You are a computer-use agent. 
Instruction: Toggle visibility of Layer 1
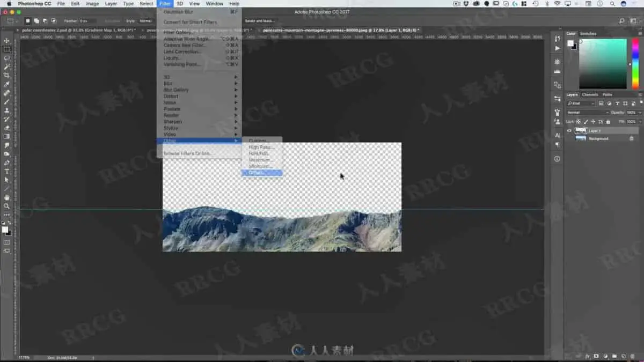[x=569, y=131]
